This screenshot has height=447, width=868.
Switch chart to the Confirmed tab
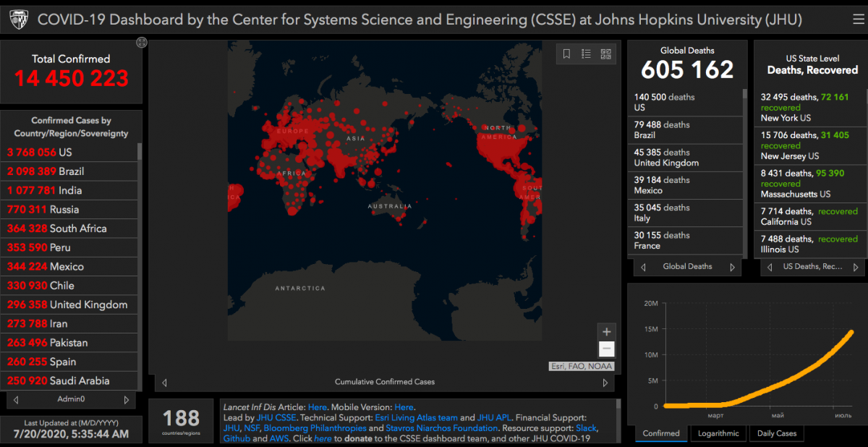661,433
